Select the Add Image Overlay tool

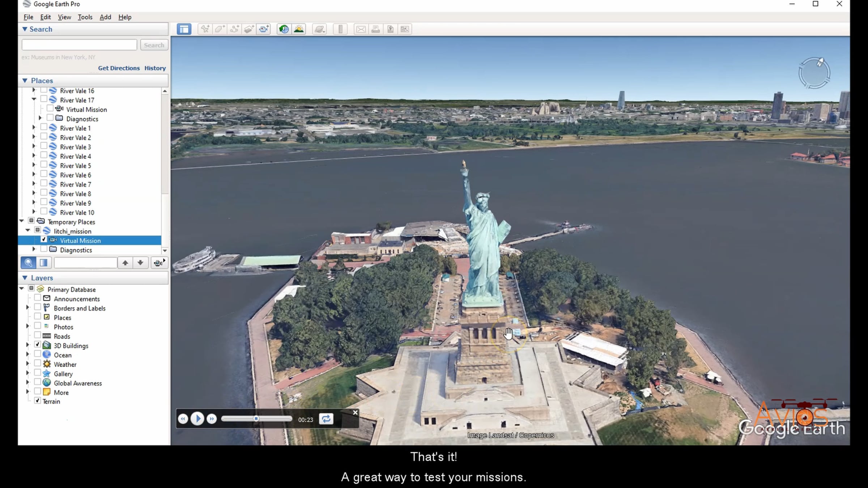coord(249,29)
